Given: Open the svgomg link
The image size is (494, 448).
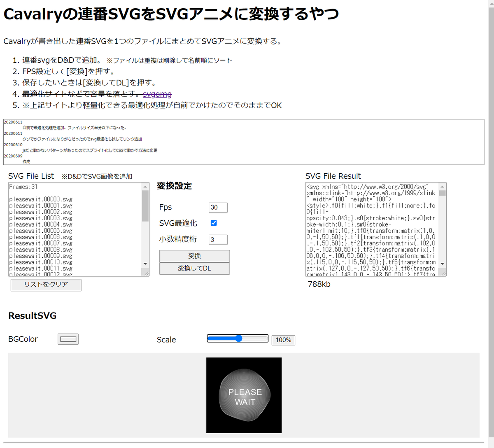Looking at the screenshot, I should click(x=157, y=94).
